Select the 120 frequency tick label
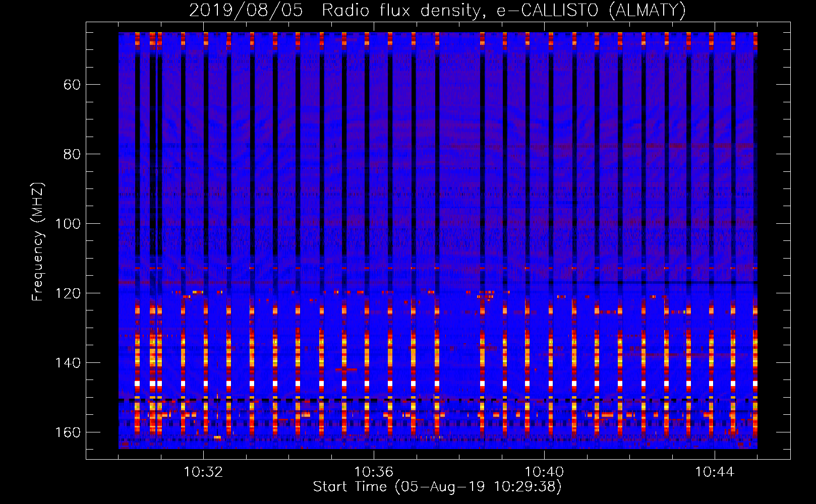816x504 pixels. tap(68, 293)
